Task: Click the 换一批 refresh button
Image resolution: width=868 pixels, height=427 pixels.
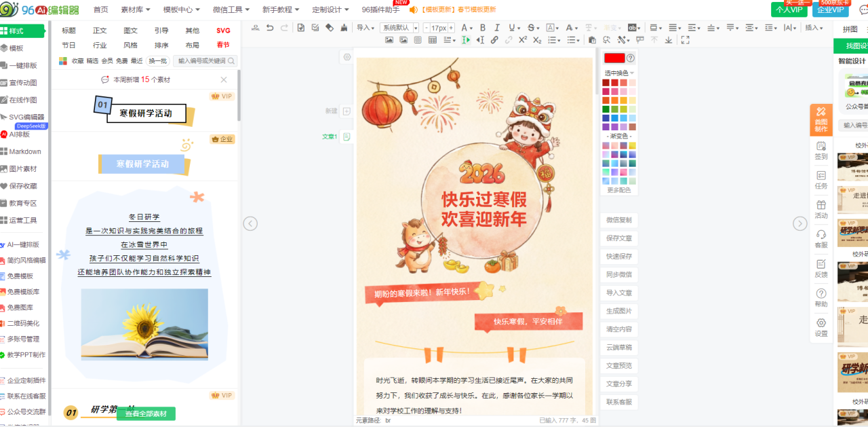Action: (157, 61)
